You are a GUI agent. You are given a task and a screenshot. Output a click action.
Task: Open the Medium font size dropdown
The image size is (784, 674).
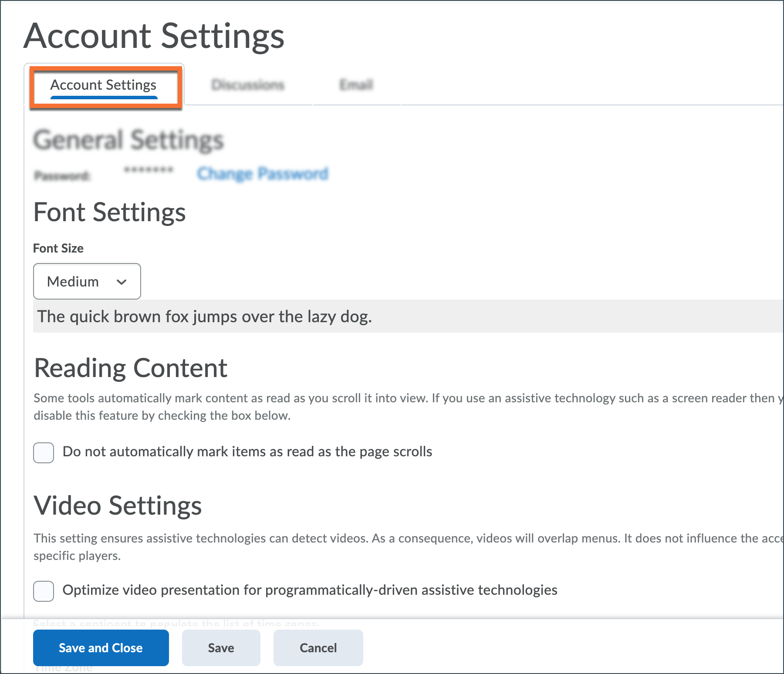(x=87, y=281)
